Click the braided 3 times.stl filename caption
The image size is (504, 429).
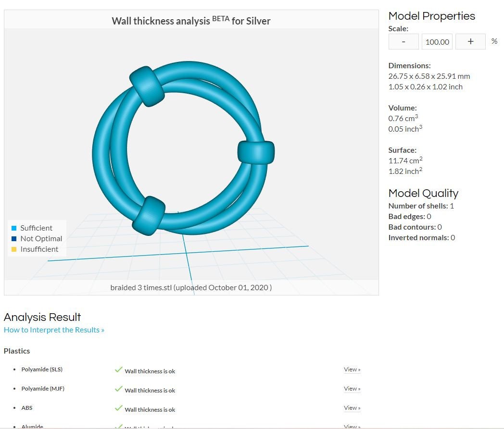[191, 287]
